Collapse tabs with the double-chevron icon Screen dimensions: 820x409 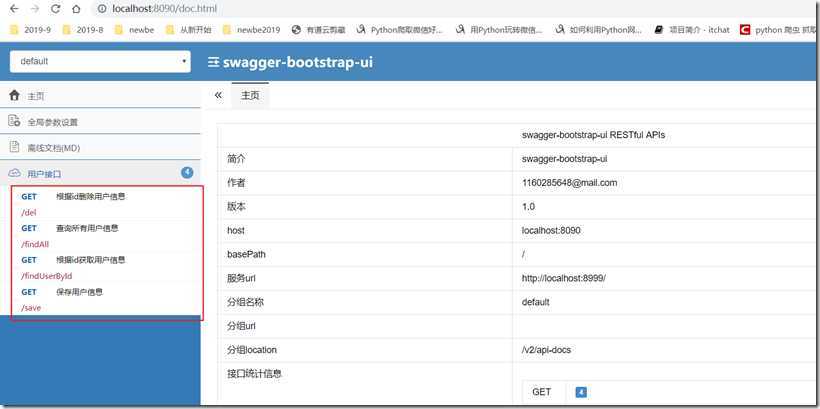[219, 95]
